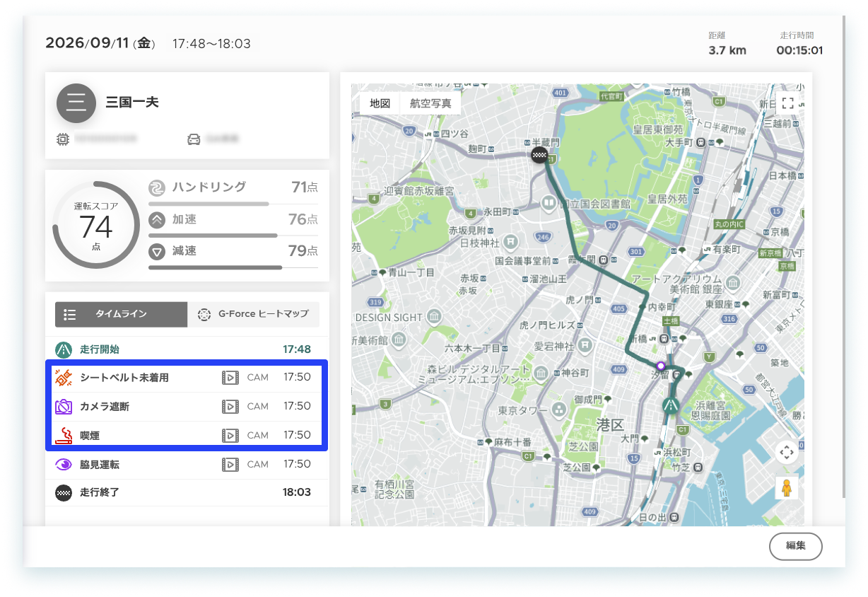Screen dimensions: 868x597
Task: Click the 運転スコア 74 gauge
Action: (x=96, y=226)
